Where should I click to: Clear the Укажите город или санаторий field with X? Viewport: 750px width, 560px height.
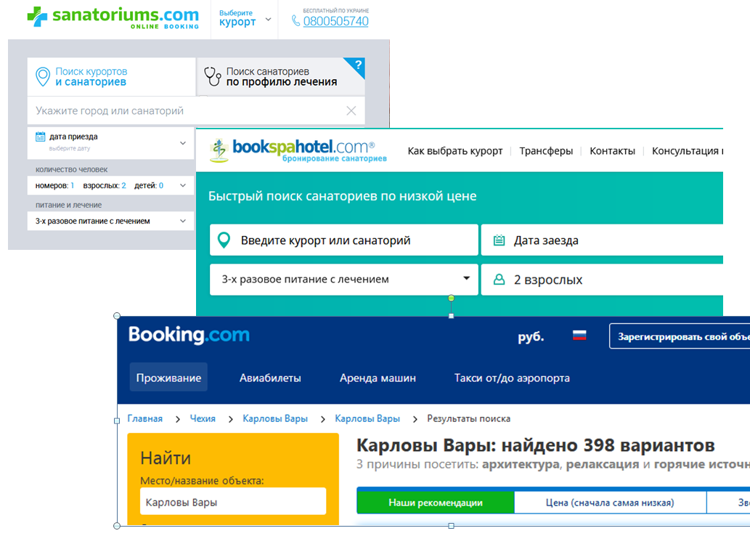pos(351,110)
